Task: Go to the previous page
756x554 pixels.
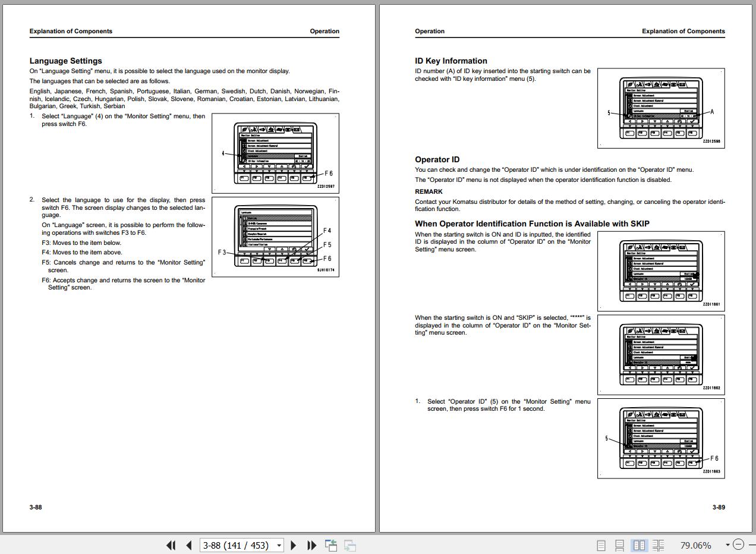Action: [x=189, y=545]
